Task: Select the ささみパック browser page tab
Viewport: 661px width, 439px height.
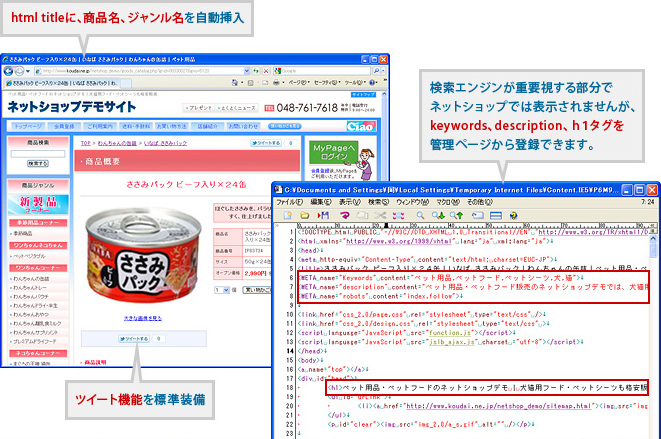Action: (62, 83)
